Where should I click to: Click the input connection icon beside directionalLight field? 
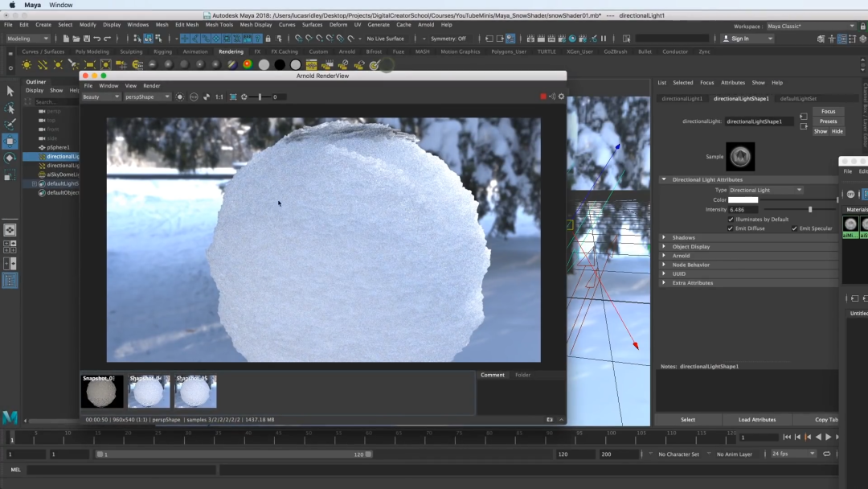pos(804,117)
